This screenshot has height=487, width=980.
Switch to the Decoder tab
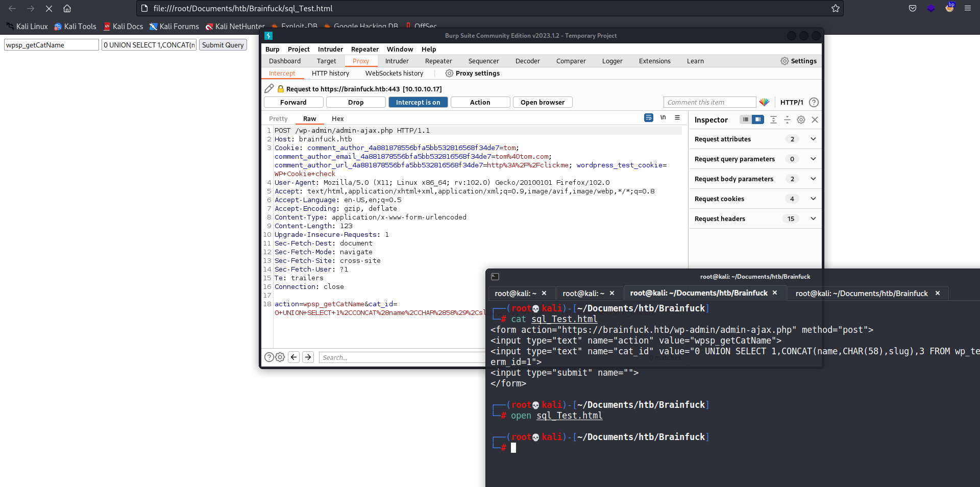[527, 61]
